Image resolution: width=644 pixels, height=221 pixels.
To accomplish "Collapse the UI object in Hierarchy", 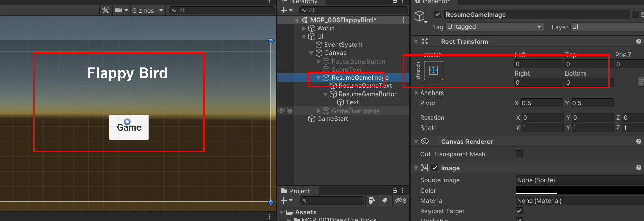I will pos(304,36).
